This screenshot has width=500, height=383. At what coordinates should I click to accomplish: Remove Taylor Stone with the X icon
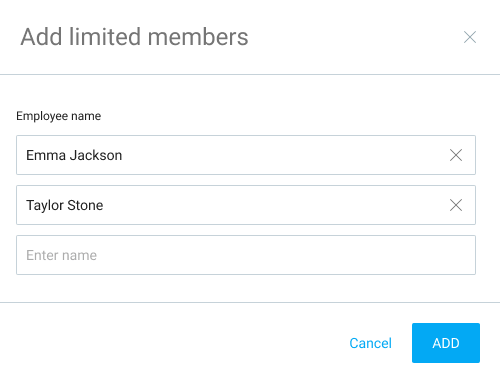tap(456, 205)
